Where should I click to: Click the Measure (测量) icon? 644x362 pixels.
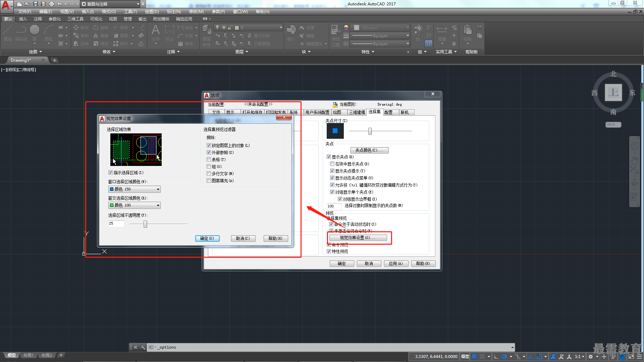pyautogui.click(x=442, y=33)
